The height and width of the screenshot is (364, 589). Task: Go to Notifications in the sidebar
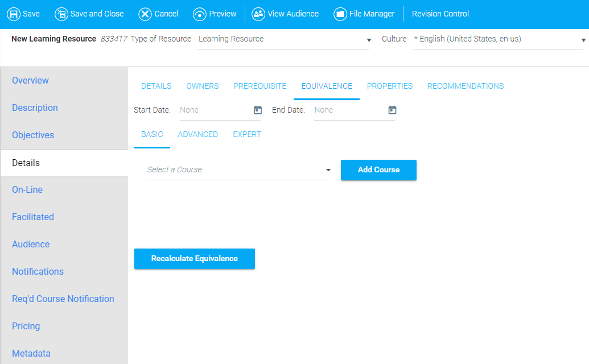click(x=38, y=272)
